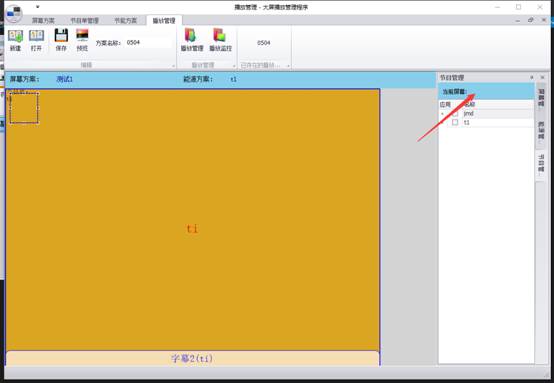
Task: Collapse the jmd tree node arrow
Action: point(442,114)
